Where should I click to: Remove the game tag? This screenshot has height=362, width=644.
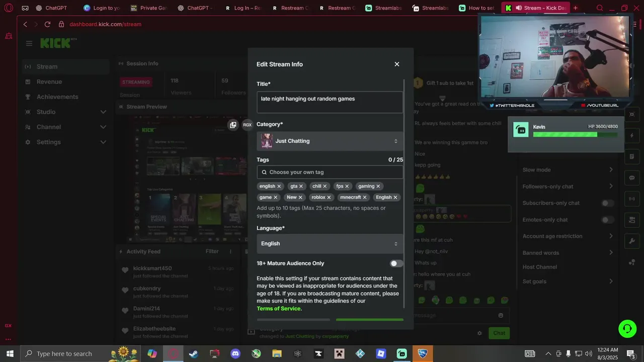(276, 197)
